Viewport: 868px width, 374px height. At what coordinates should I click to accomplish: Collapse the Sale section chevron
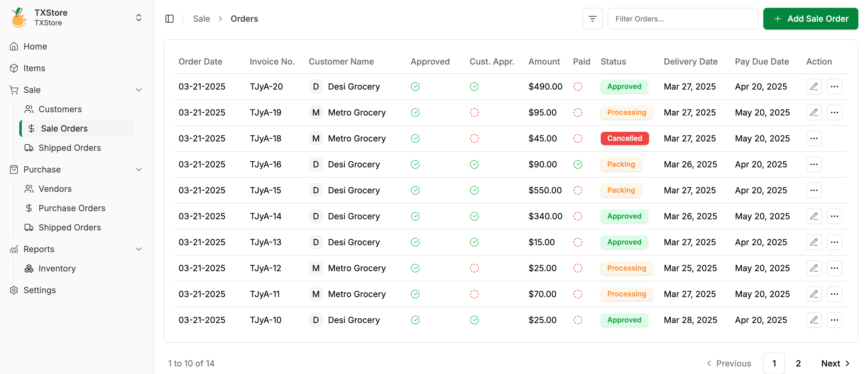(x=138, y=90)
